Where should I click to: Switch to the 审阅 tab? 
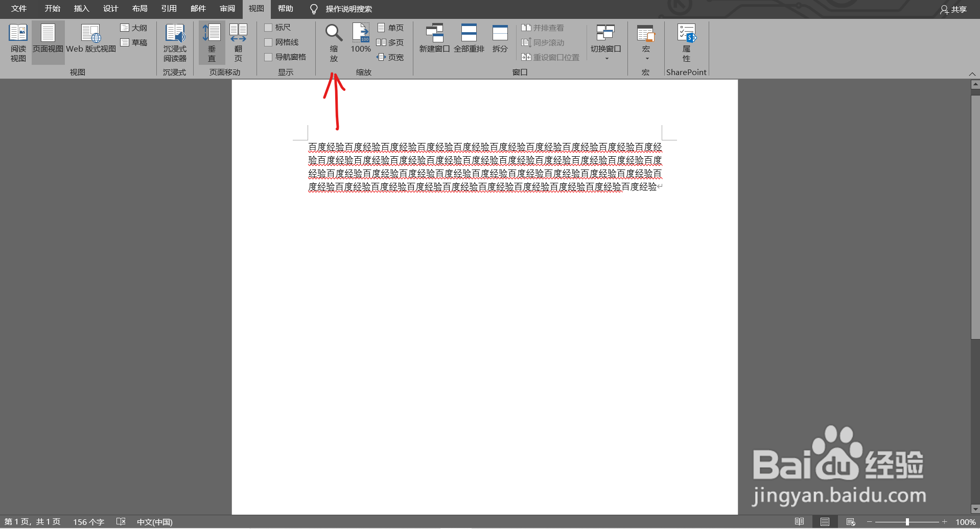click(227, 9)
